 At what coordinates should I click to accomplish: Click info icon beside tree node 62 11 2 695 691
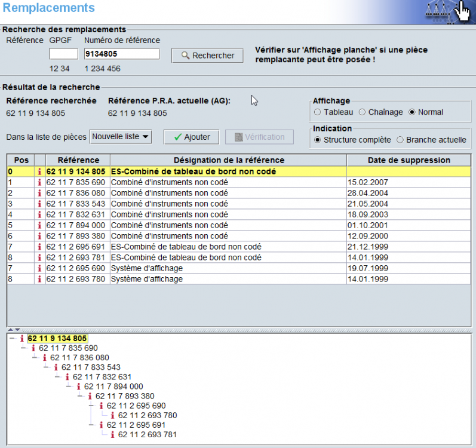click(101, 425)
